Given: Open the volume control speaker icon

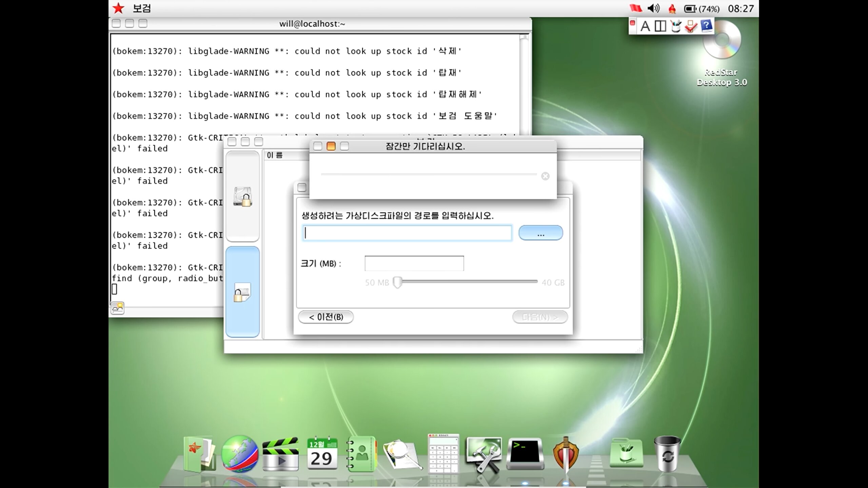Looking at the screenshot, I should click(x=653, y=8).
